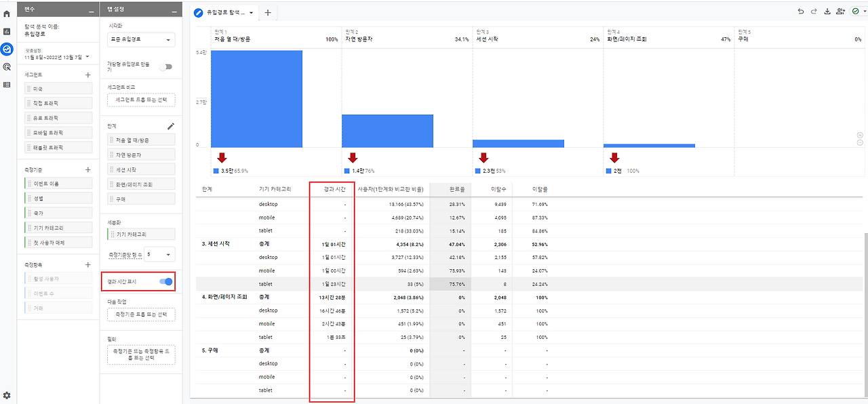868x404 pixels.
Task: Open the Configure list icon in navigation
Action: click(x=7, y=84)
